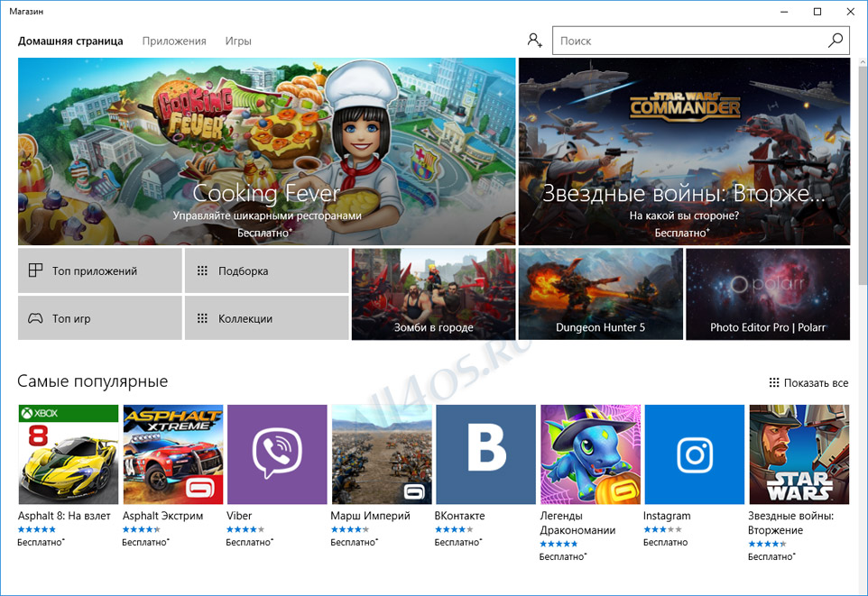Open the Instagram app icon
This screenshot has height=596, width=868.
pos(694,454)
